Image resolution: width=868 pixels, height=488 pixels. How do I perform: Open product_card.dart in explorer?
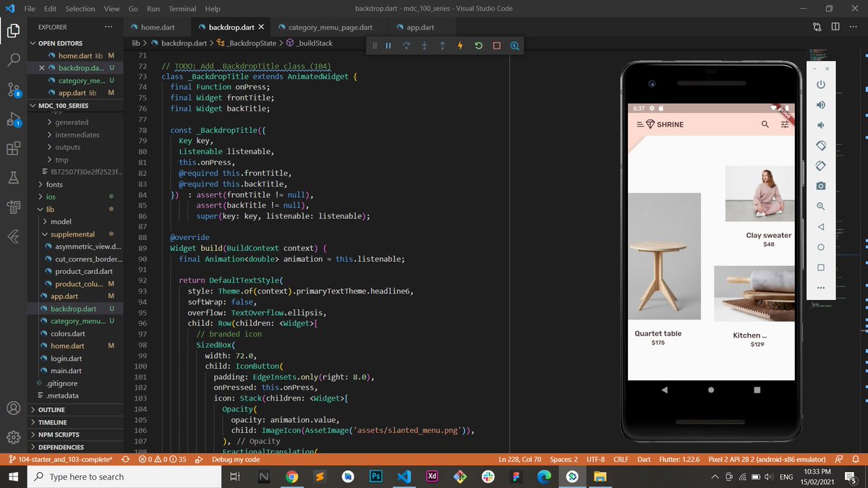83,271
